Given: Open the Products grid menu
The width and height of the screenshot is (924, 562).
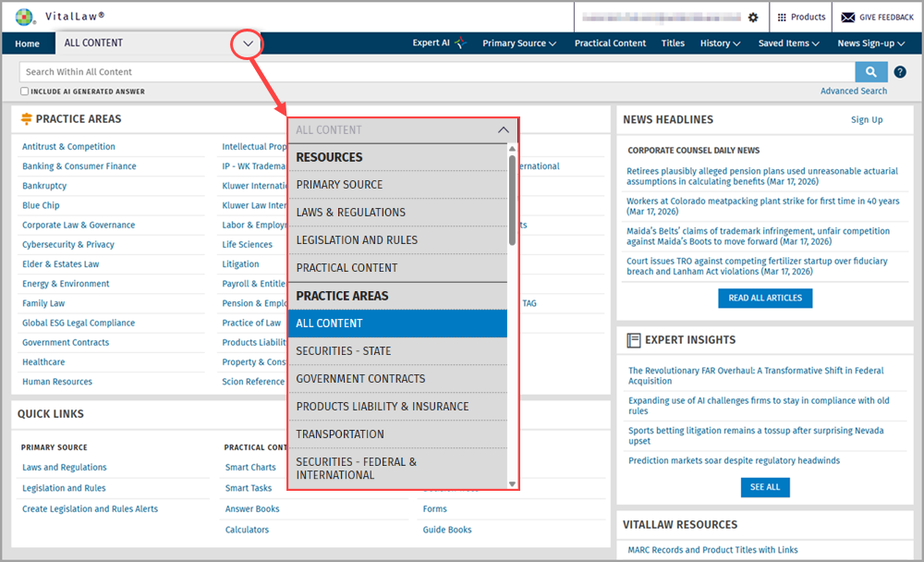Looking at the screenshot, I should click(x=801, y=18).
